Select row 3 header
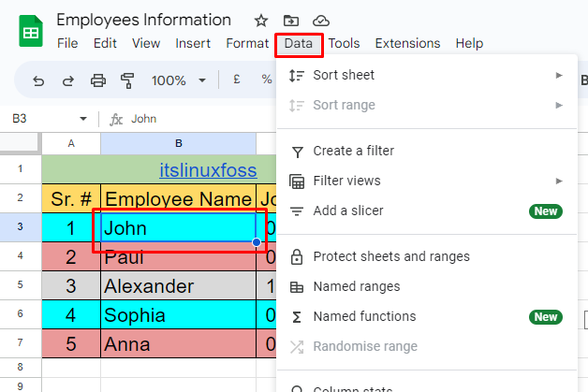588x392 pixels. (x=21, y=227)
